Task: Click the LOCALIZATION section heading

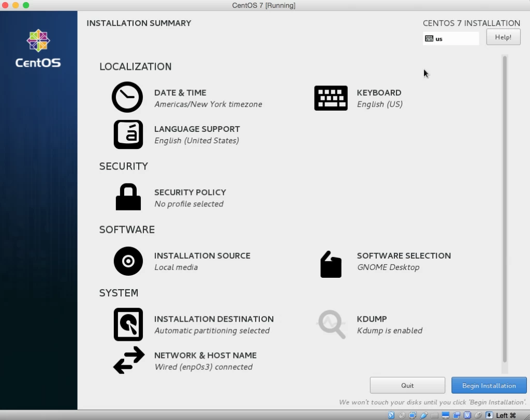Action: click(x=135, y=67)
